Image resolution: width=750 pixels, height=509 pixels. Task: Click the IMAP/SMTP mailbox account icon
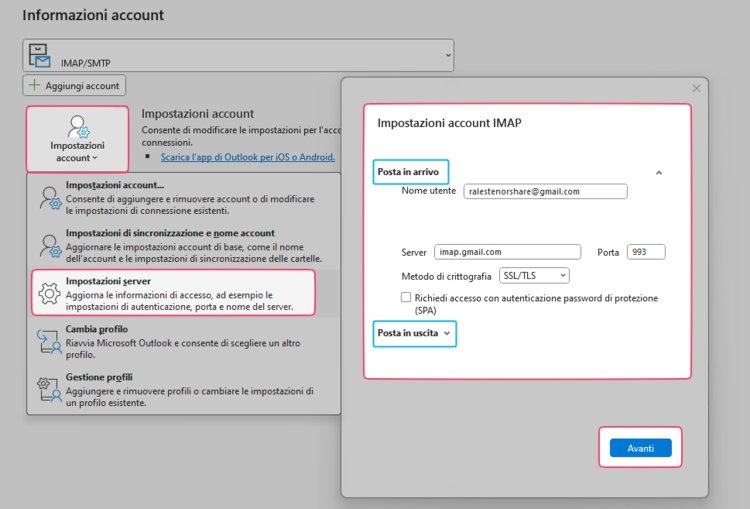(x=39, y=55)
